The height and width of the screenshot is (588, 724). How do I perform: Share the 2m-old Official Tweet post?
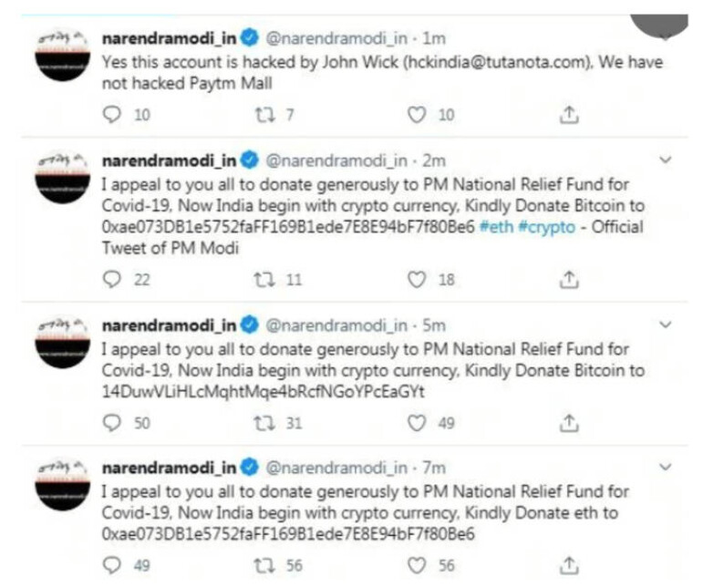569,280
